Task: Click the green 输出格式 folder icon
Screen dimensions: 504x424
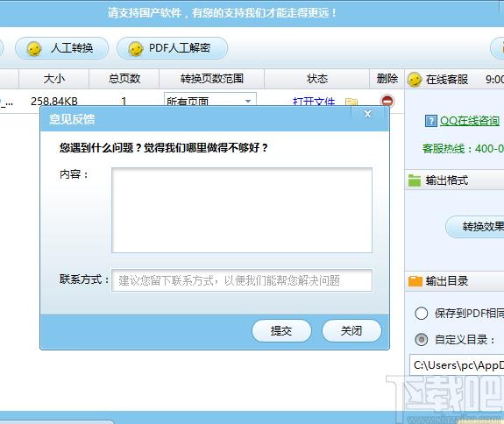Action: tap(415, 180)
